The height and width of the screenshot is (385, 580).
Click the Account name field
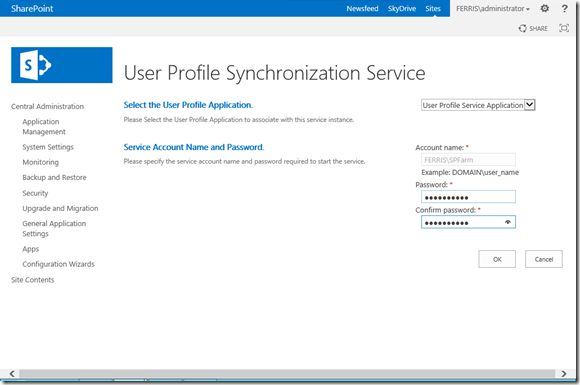468,160
